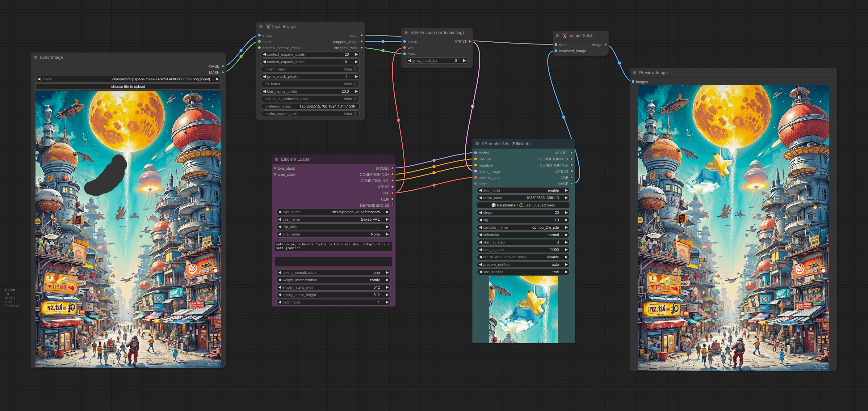Collapse the Inpaint Crop node dot
The width and height of the screenshot is (868, 411).
point(261,26)
